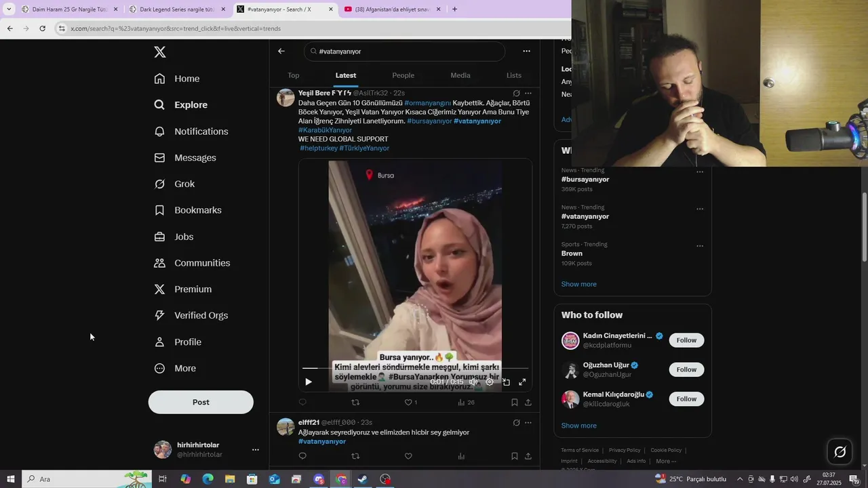
Task: Switch to the Dark Legend Series tab
Action: pos(177,9)
